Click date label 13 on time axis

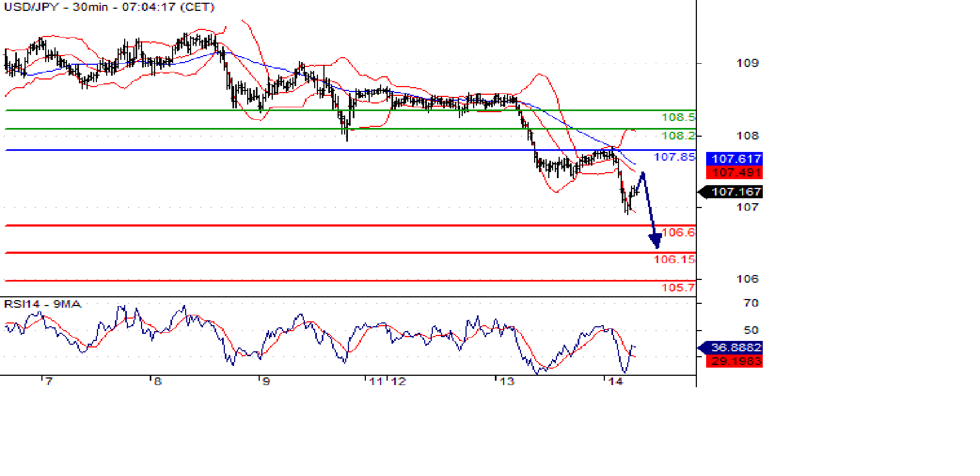click(507, 381)
